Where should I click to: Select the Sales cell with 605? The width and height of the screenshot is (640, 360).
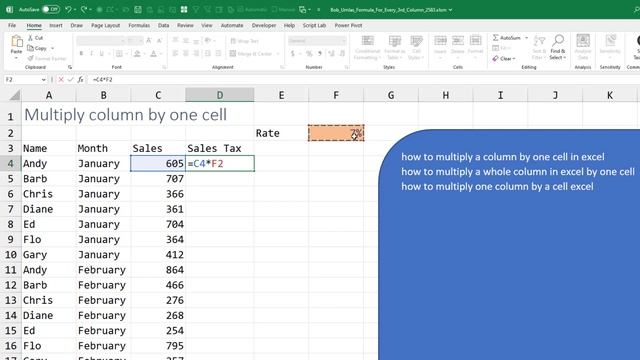[x=158, y=163]
